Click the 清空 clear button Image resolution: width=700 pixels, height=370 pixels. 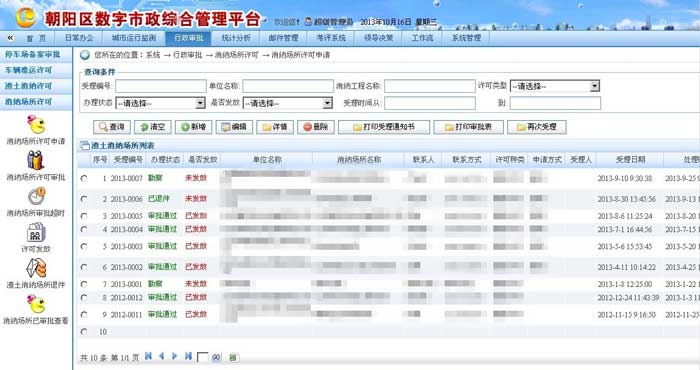[x=153, y=127]
